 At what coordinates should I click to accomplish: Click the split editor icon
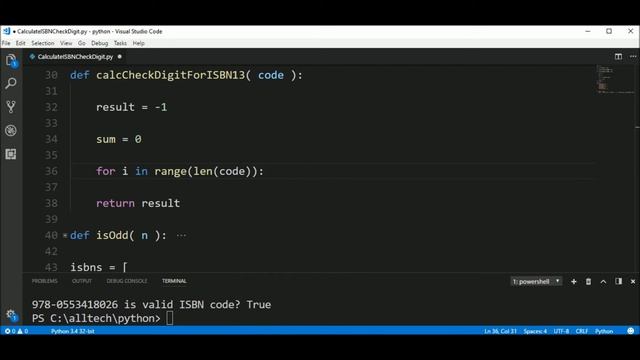pos(618,57)
